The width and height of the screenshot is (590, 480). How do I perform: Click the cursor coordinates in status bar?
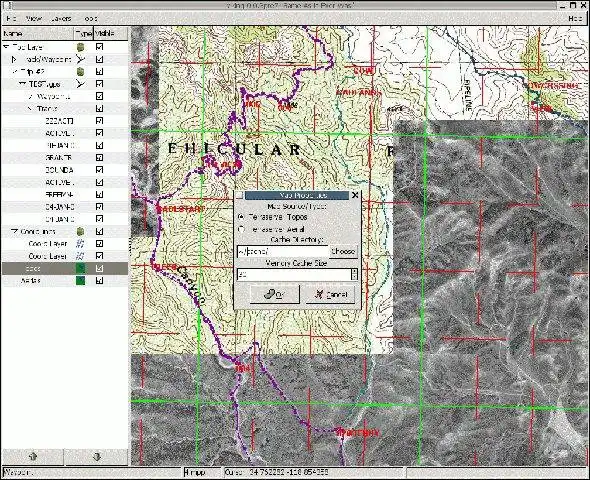pos(277,472)
